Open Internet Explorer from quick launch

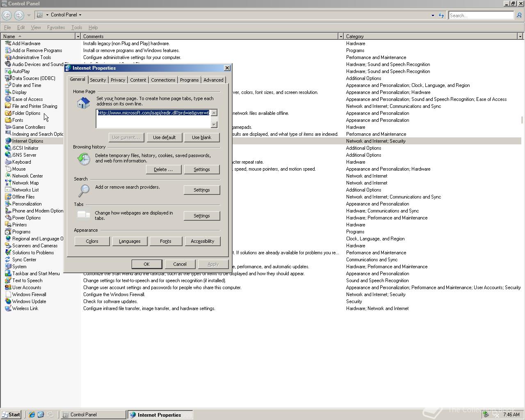tap(32, 415)
